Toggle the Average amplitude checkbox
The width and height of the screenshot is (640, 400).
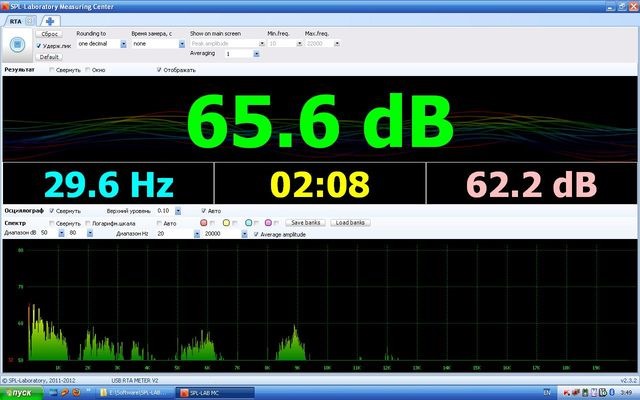click(256, 234)
